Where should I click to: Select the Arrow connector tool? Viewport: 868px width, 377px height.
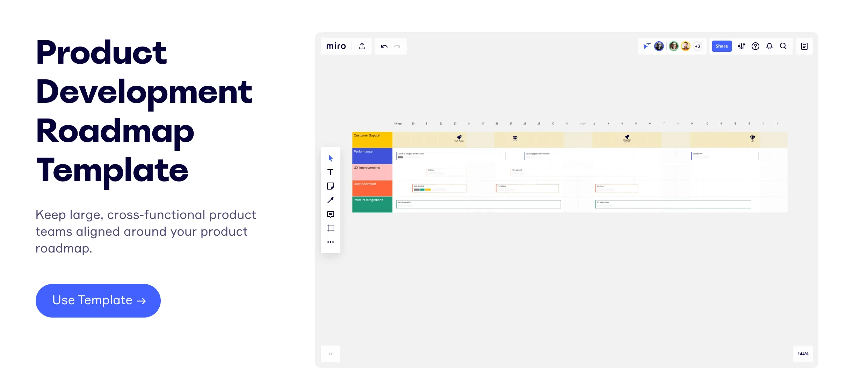330,200
